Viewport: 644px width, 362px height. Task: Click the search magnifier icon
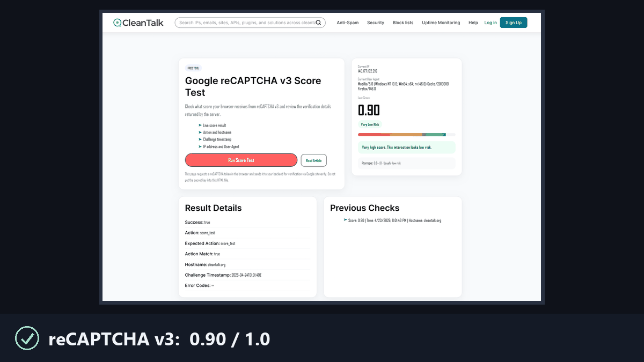pyautogui.click(x=318, y=23)
